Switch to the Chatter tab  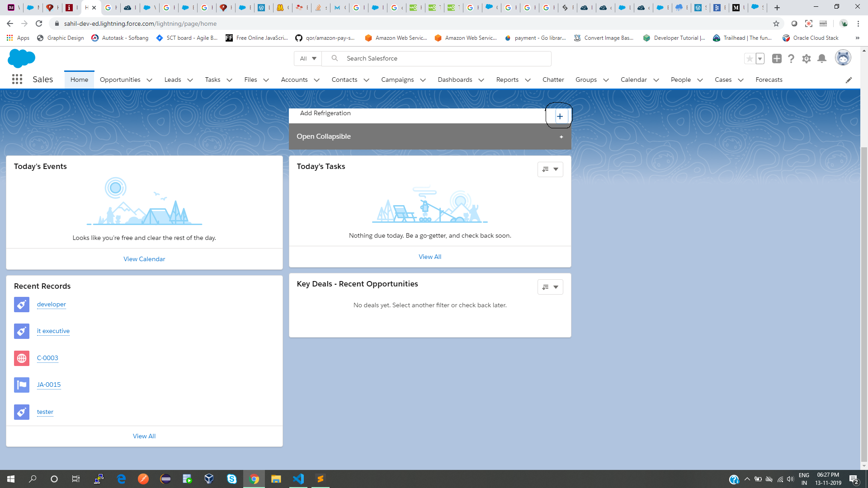pyautogui.click(x=553, y=80)
